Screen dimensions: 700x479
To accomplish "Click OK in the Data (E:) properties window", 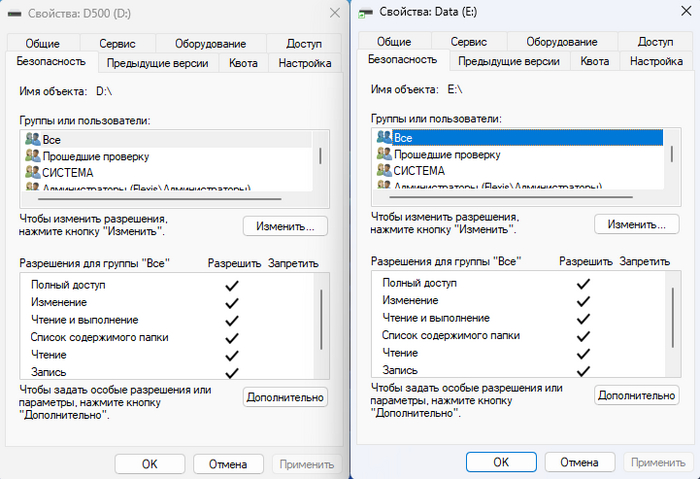I will point(501,462).
